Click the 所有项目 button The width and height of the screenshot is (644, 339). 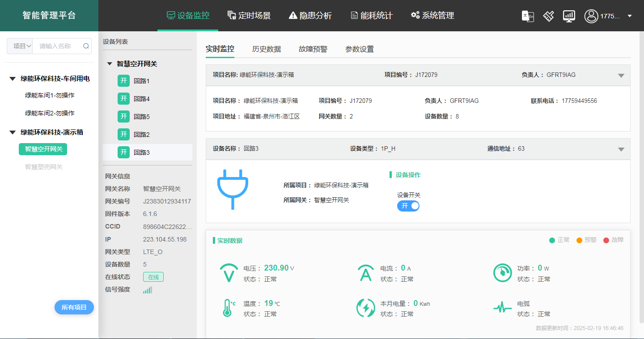point(74,307)
